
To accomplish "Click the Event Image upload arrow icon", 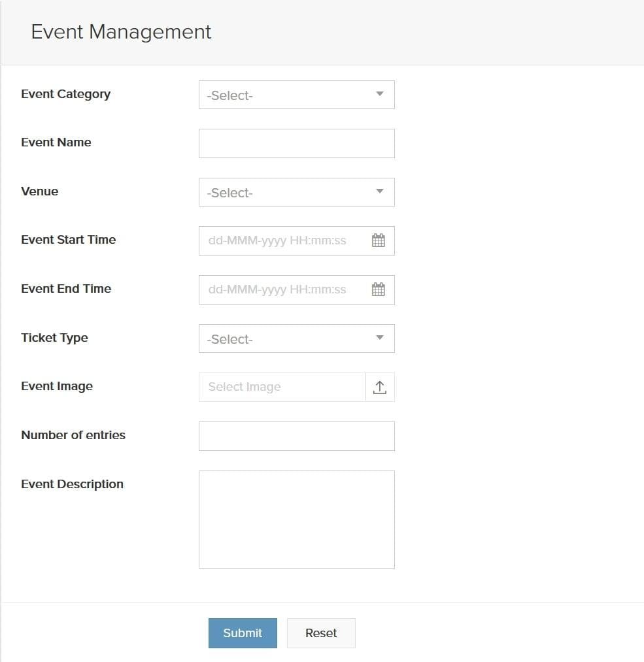I will click(x=380, y=387).
